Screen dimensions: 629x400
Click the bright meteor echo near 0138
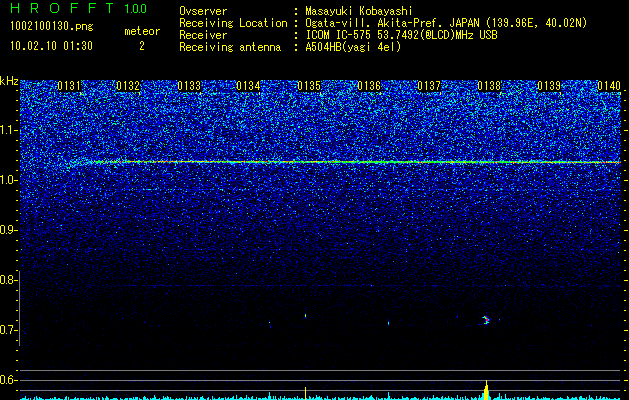pyautogui.click(x=486, y=320)
